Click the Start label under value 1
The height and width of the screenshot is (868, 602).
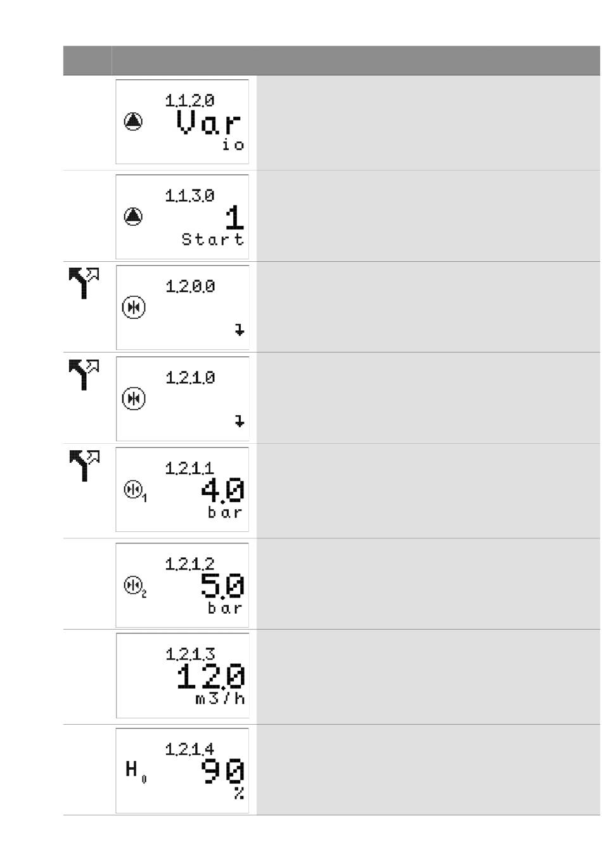click(x=213, y=240)
